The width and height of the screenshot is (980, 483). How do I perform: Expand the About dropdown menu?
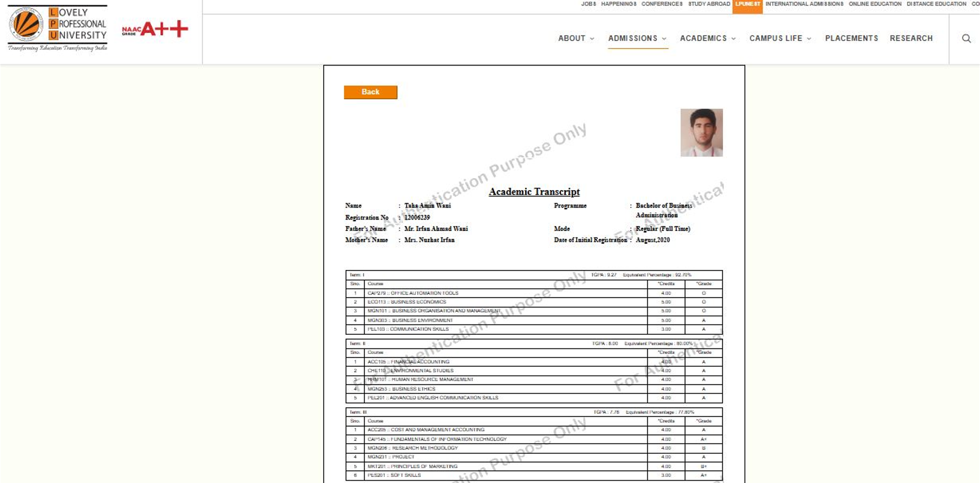click(576, 38)
